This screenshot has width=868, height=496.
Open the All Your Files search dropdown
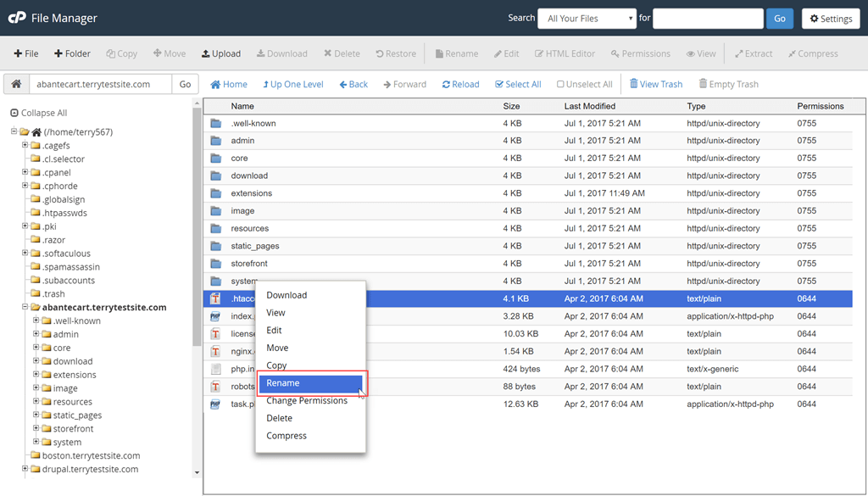tap(587, 19)
